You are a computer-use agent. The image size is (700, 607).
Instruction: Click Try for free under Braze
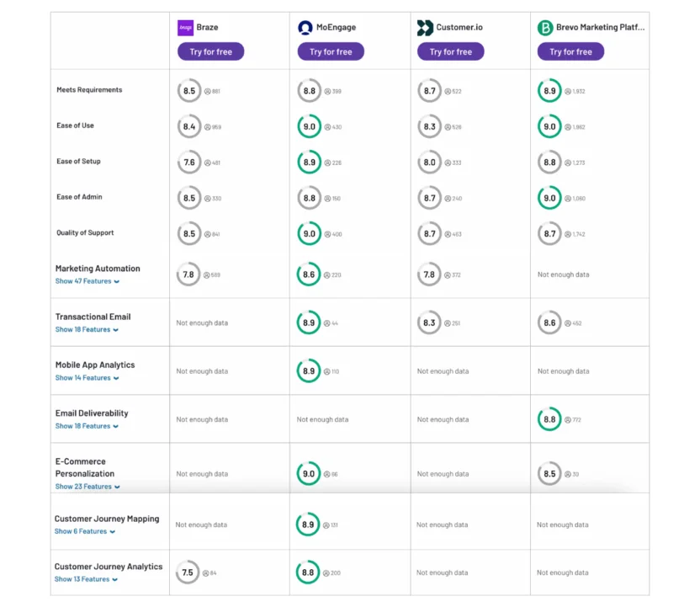tap(210, 51)
